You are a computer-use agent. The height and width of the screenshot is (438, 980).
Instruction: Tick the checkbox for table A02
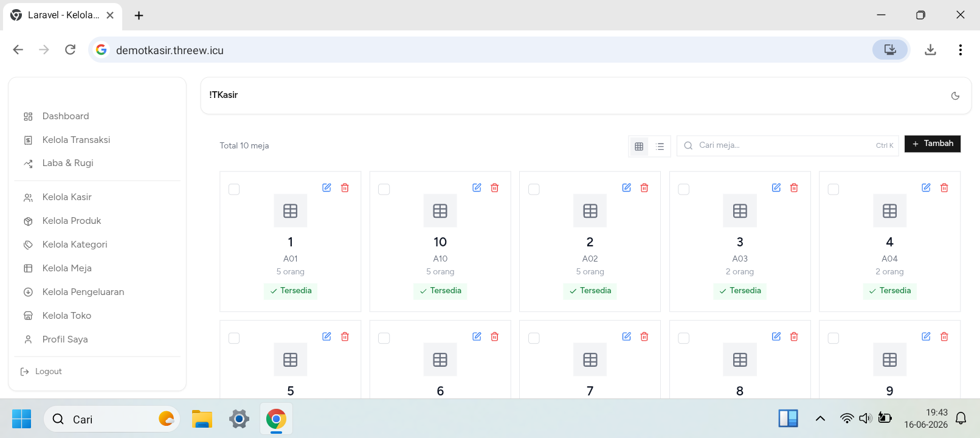(x=534, y=189)
